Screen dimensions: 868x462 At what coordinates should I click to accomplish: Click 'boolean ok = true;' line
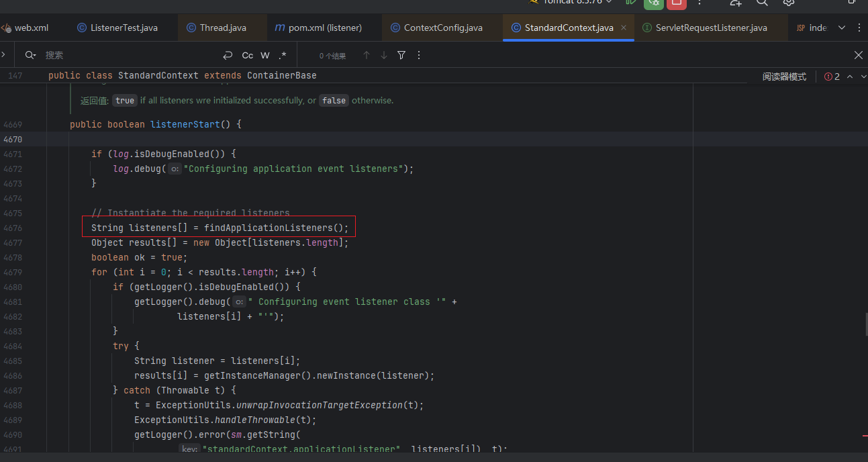pos(140,257)
